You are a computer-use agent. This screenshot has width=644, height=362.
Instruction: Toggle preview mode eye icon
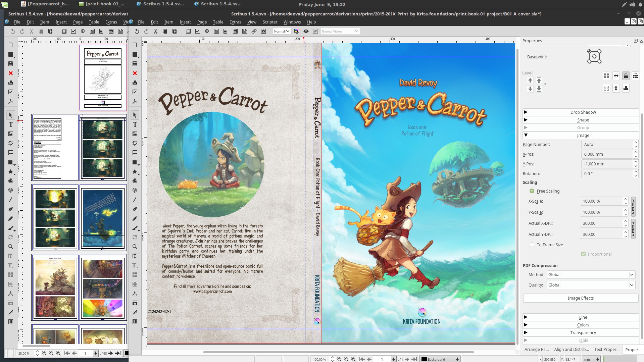click(306, 31)
